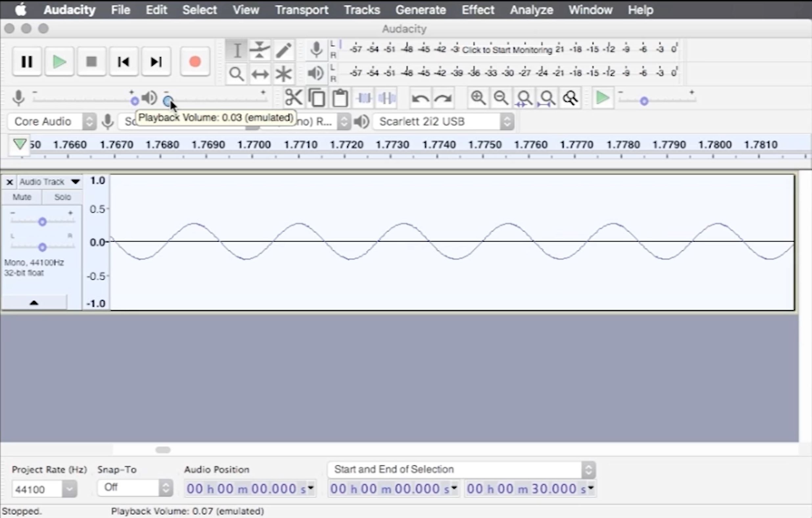Toggle Mute on the Audio Track
This screenshot has height=518, width=812.
pos(22,197)
